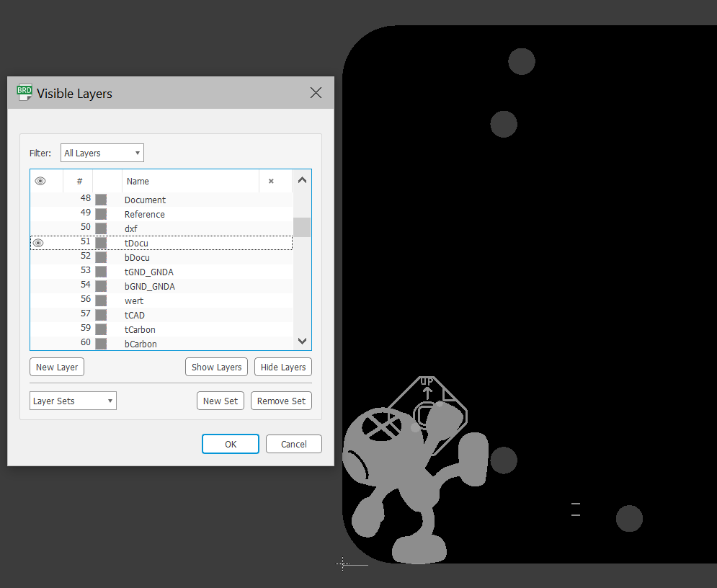Viewport: 717px width, 588px height.
Task: Select the tDocu layer name
Action: tap(136, 244)
